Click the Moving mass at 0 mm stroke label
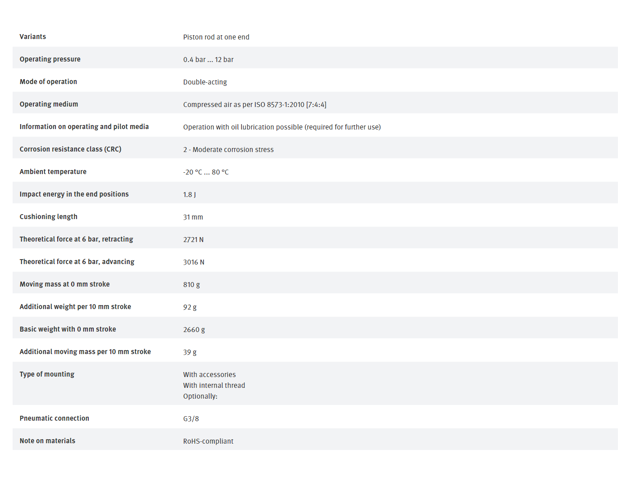This screenshot has height=480, width=640. 64,284
